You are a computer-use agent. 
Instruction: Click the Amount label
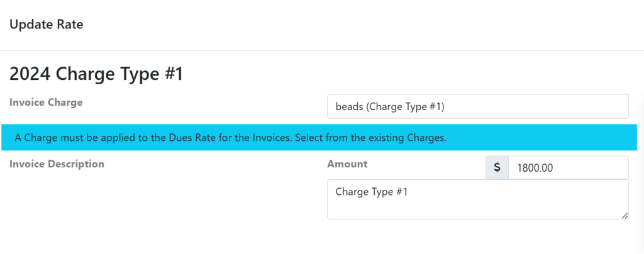coord(347,164)
